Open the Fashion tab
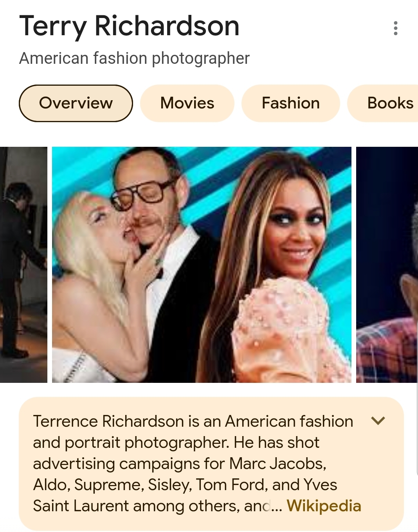 click(291, 103)
